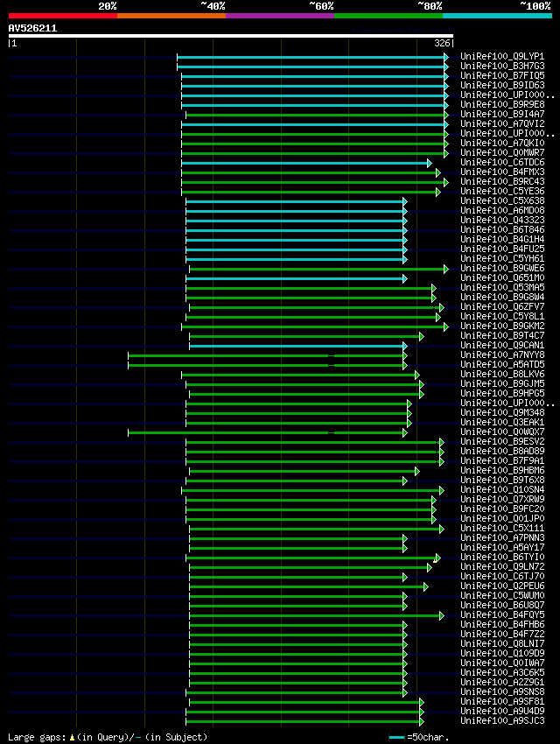Open hit UniRef100_B9GKM2
The width and height of the screenshot is (560, 744).
[x=502, y=326]
